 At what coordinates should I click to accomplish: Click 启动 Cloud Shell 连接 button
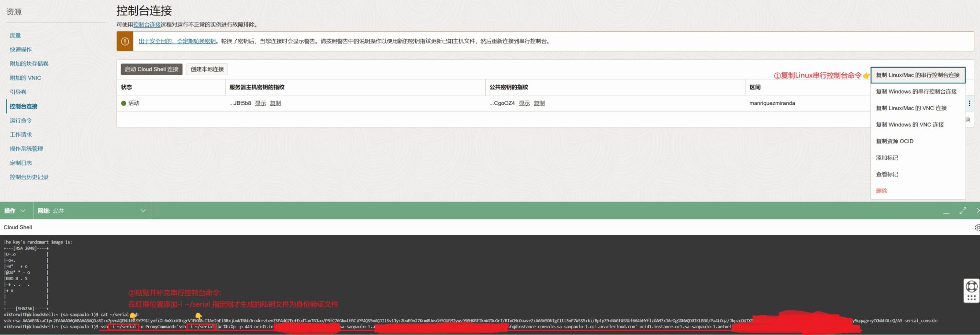151,69
